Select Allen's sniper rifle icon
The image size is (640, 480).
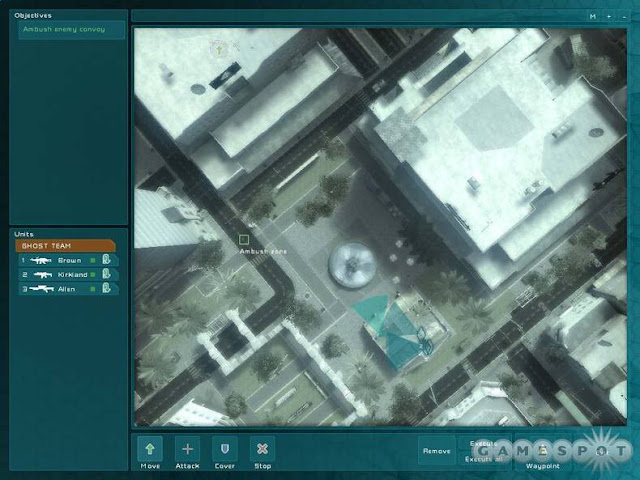(x=41, y=289)
